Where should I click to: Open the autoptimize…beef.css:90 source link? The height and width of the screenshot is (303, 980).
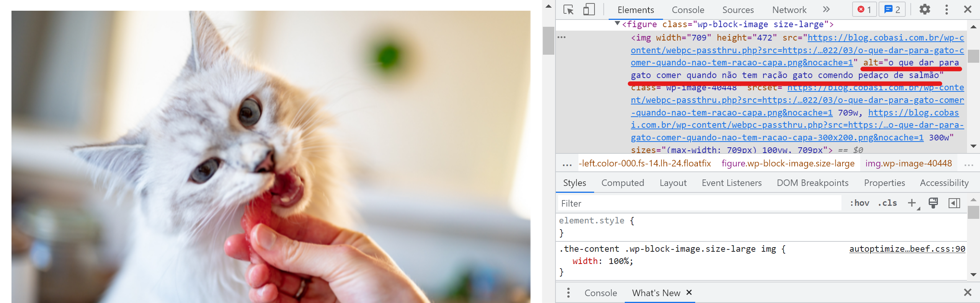(907, 249)
